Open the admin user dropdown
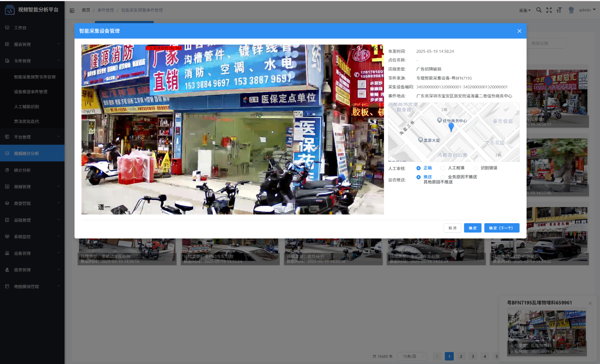This screenshot has width=600, height=364. pyautogui.click(x=587, y=10)
